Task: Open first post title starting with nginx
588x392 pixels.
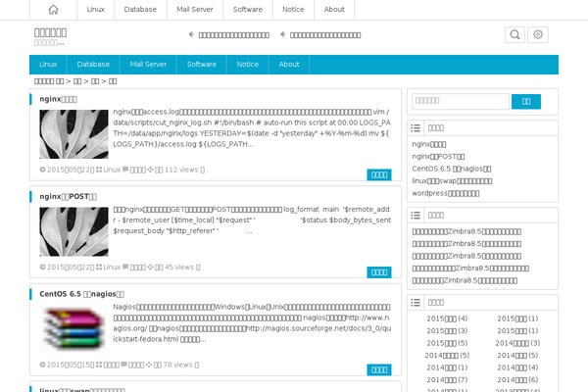Action: 58,99
